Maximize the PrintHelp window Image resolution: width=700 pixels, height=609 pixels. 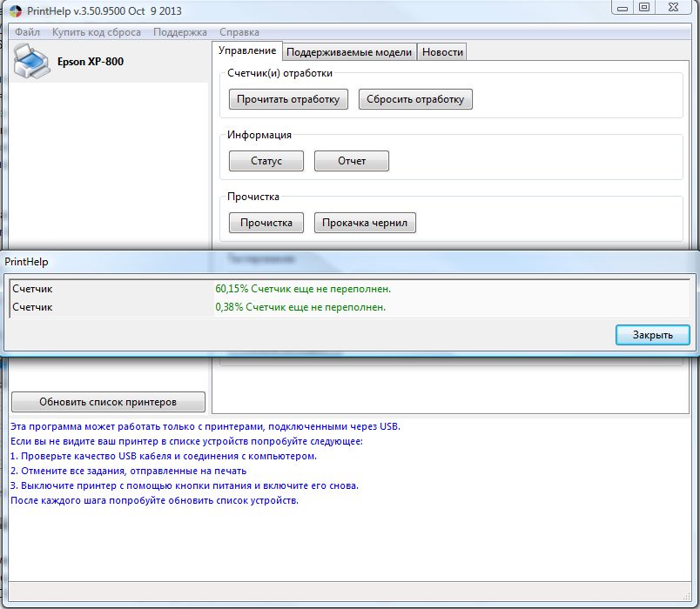pyautogui.click(x=644, y=8)
